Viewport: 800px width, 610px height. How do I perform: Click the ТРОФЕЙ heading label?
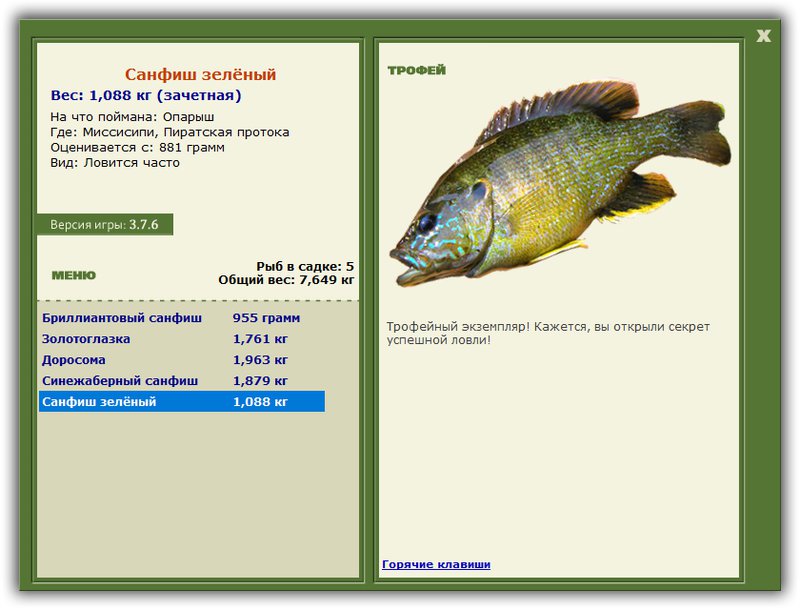(416, 70)
